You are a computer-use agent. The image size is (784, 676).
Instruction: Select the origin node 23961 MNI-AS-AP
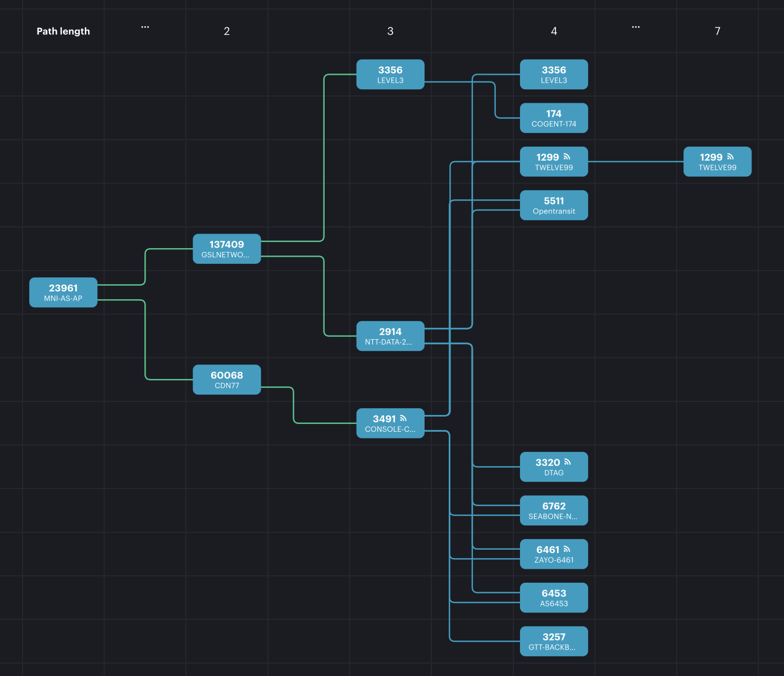[63, 293]
